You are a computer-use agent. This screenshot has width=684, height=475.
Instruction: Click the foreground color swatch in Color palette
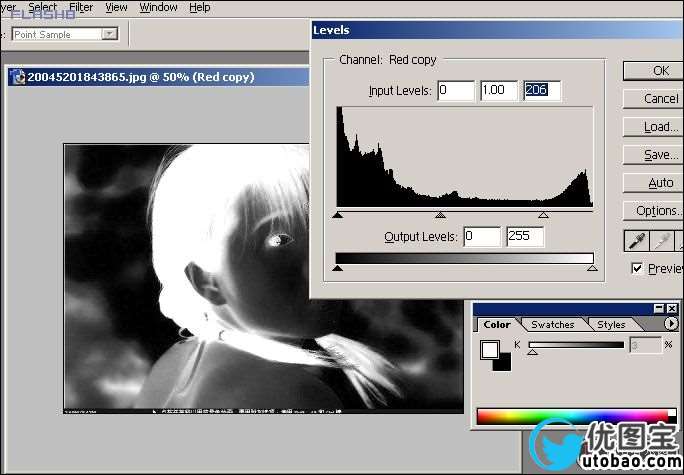(490, 349)
